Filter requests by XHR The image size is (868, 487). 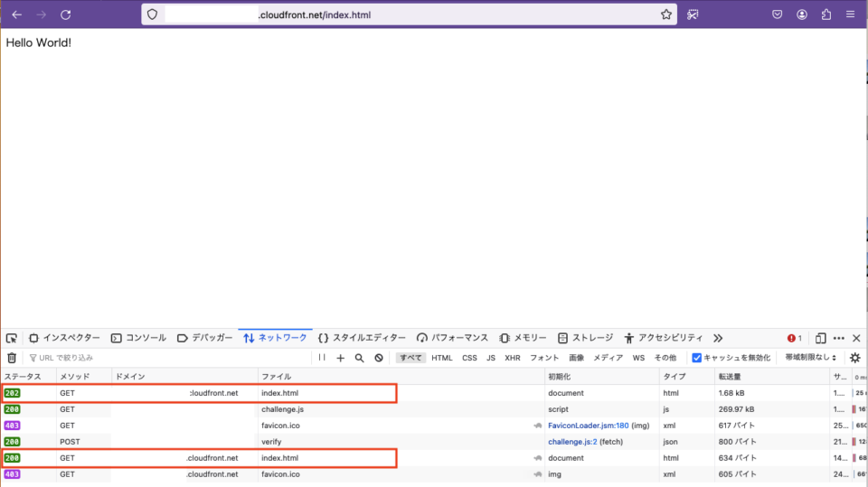pos(513,358)
